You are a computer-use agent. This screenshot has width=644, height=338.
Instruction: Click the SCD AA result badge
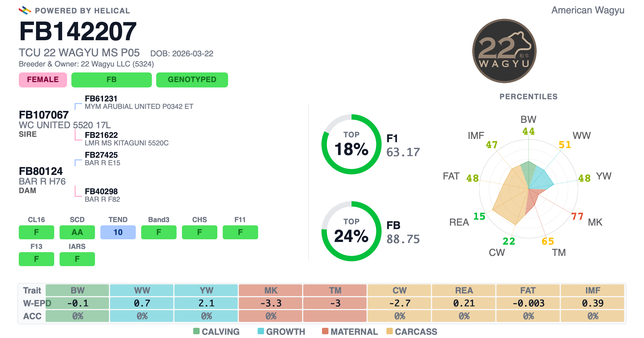tap(77, 232)
